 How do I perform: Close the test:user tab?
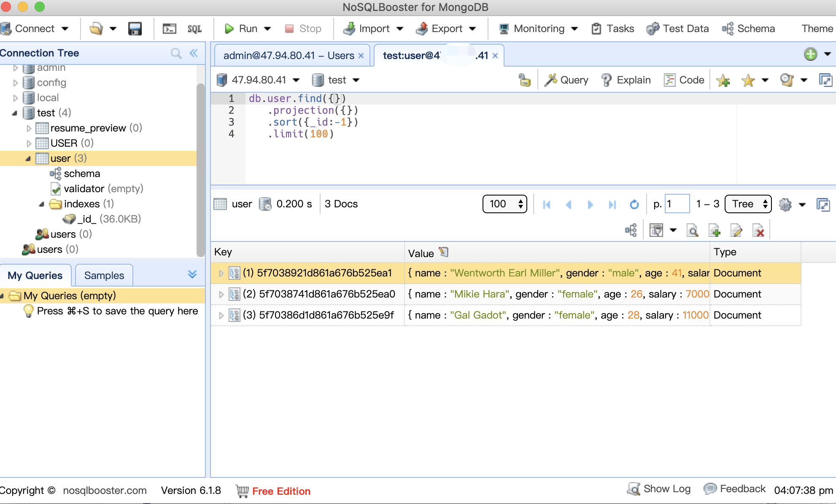coord(495,56)
